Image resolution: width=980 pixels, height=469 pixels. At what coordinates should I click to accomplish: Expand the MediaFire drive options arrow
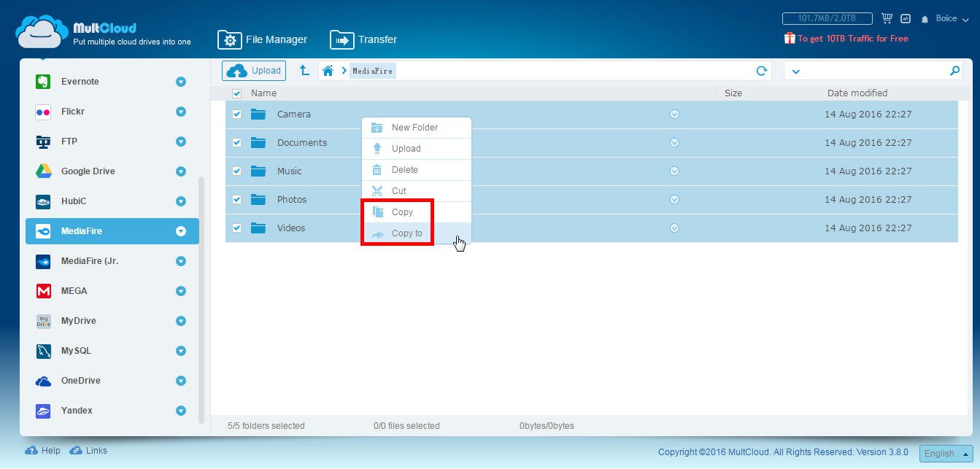(x=181, y=231)
